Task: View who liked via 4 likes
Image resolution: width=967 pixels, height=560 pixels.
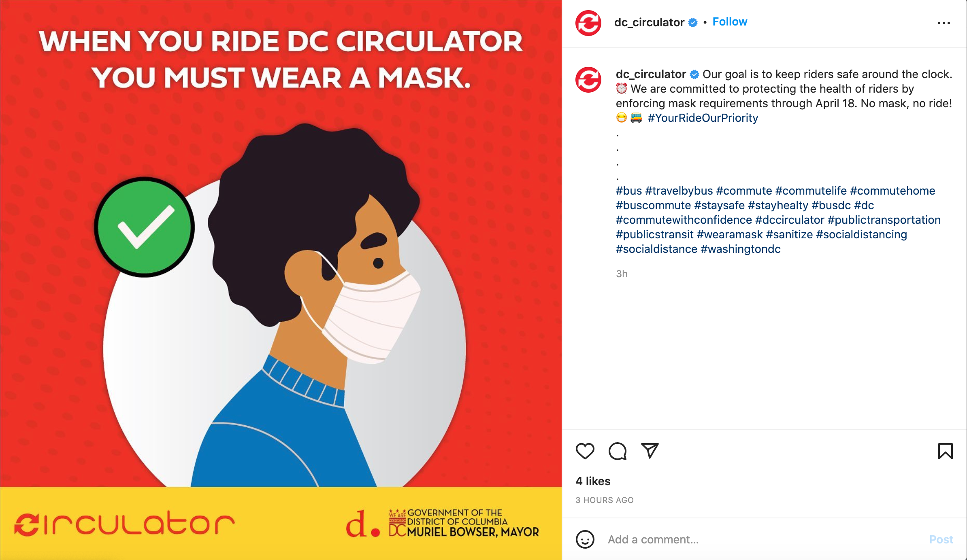Action: 593,481
